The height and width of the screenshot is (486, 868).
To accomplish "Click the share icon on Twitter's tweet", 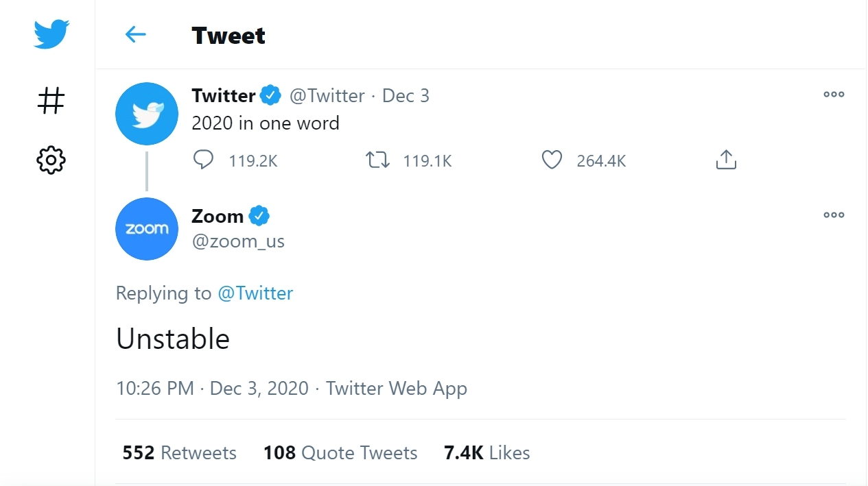I will (725, 160).
